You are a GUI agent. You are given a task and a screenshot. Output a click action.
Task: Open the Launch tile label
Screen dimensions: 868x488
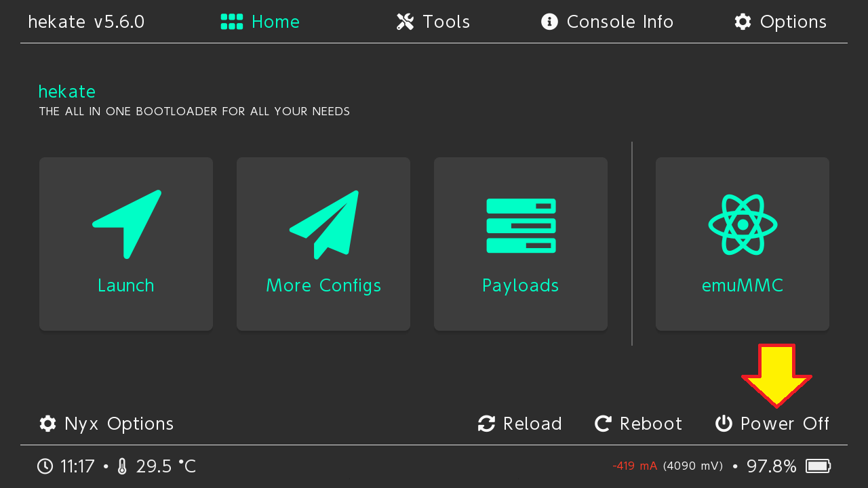pyautogui.click(x=126, y=285)
